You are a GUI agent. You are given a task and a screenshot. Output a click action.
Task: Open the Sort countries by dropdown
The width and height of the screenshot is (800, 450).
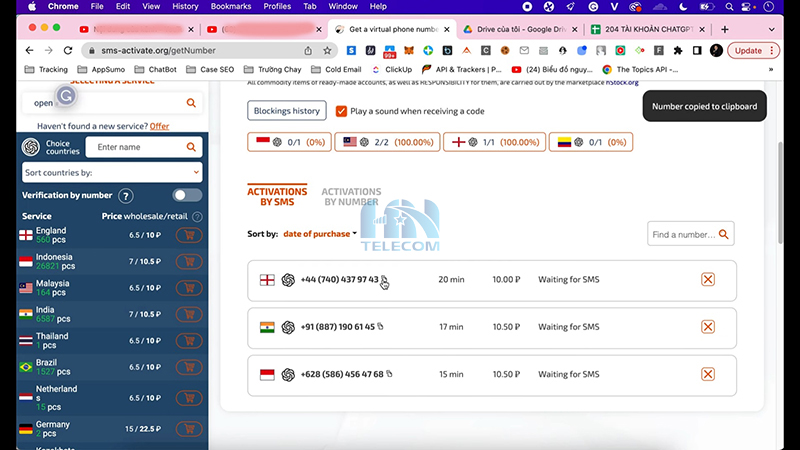tap(111, 173)
